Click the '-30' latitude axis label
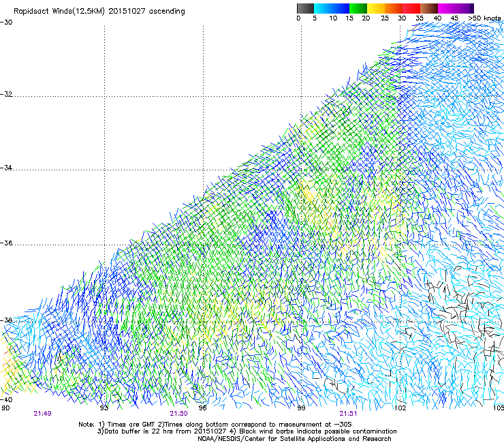Viewport: 504px width, 443px height. [6, 22]
